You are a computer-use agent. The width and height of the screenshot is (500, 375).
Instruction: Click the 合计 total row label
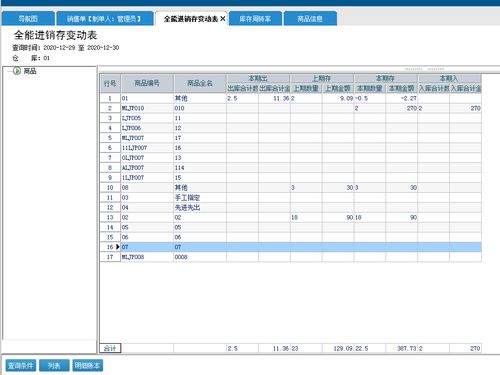click(110, 348)
